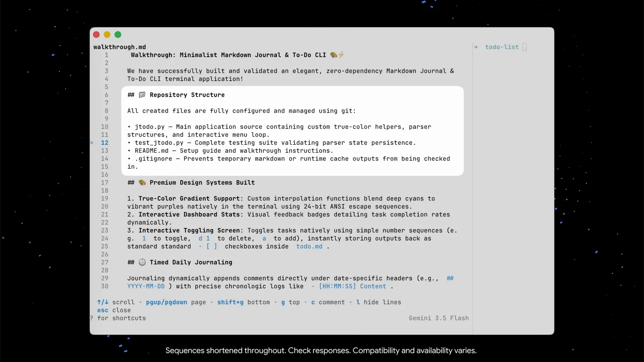Click the palette emoji in the Walkthrough title
The height and width of the screenshot is (362, 644).
pos(334,55)
